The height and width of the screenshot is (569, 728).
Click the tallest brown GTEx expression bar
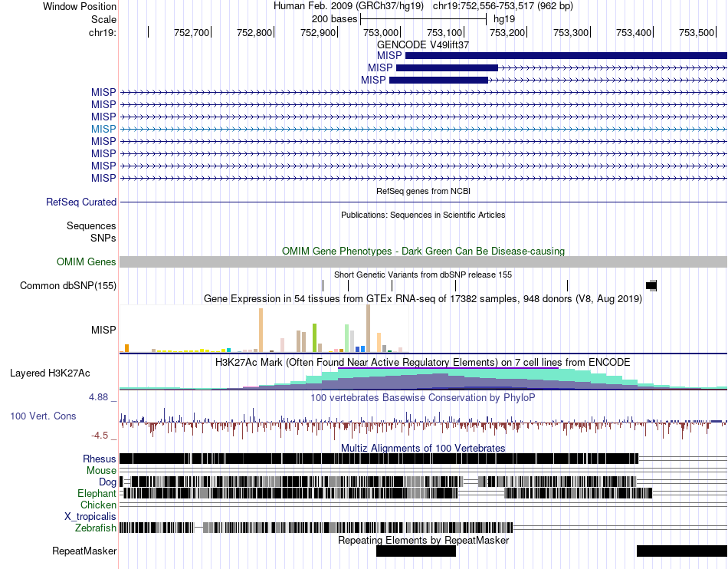click(x=368, y=328)
